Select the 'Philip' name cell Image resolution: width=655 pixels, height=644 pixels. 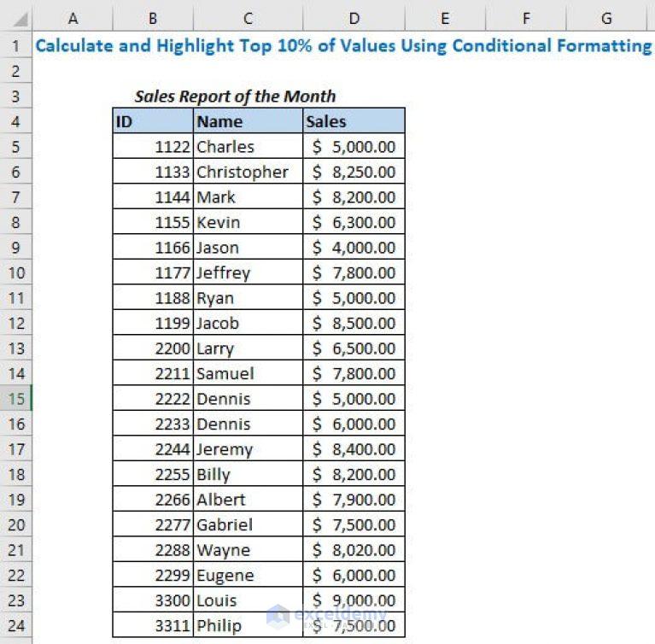click(249, 625)
